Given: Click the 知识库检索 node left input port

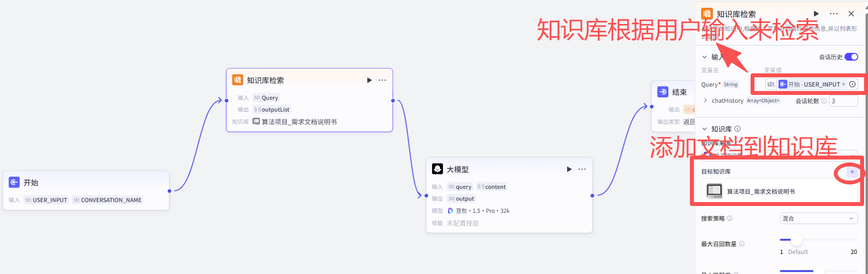Looking at the screenshot, I should [227, 100].
